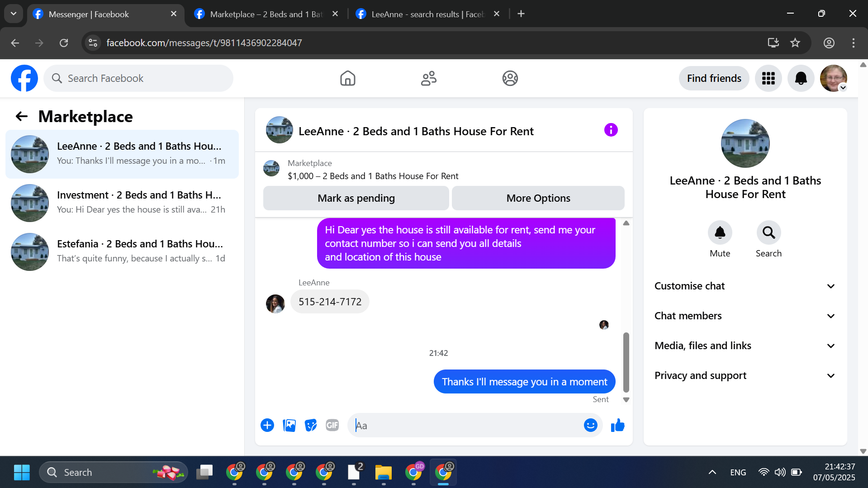The image size is (868, 488).
Task: Open Estefania conversation in list
Action: [x=122, y=252]
